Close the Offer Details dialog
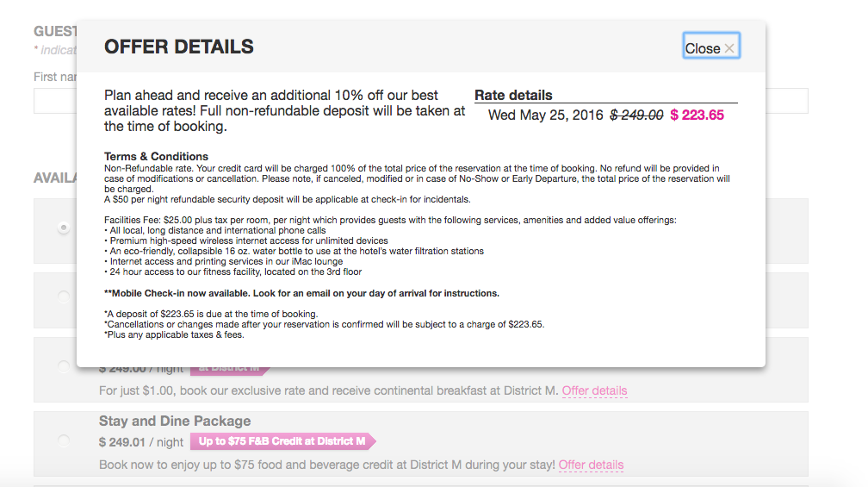 click(x=710, y=46)
